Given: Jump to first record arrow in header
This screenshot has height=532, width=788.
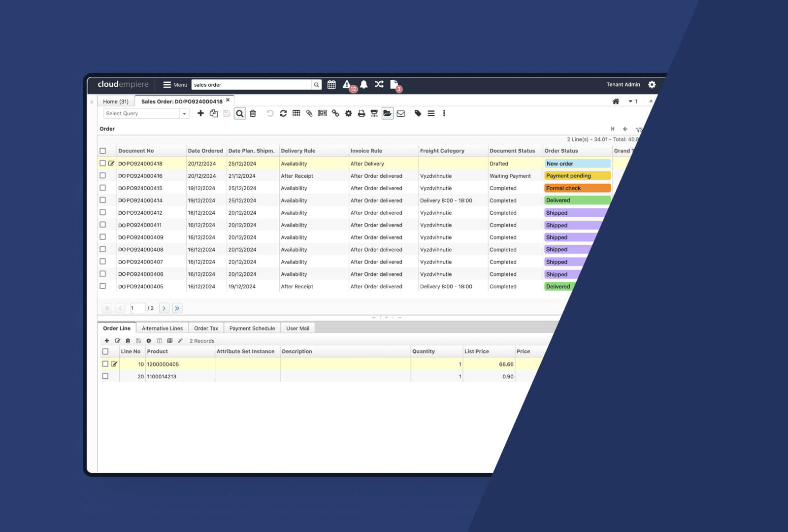Looking at the screenshot, I should tap(613, 129).
